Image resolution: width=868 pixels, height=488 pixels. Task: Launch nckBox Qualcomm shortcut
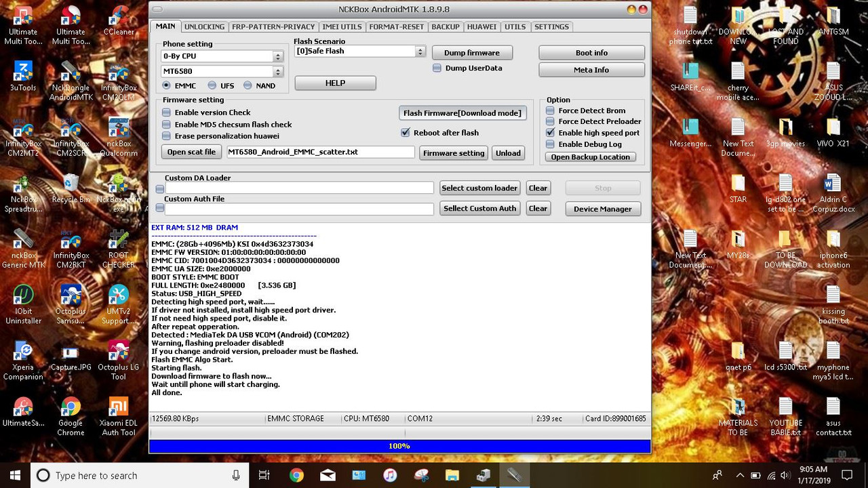(119, 137)
